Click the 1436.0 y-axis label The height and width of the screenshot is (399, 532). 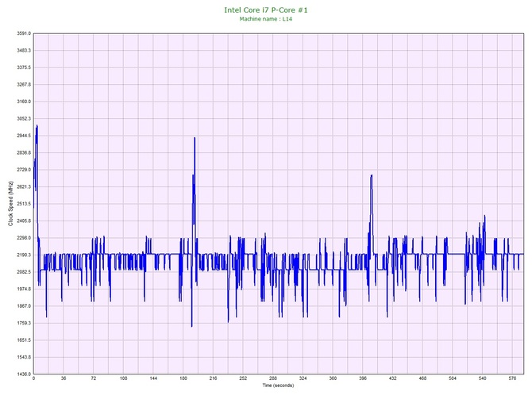click(x=24, y=374)
